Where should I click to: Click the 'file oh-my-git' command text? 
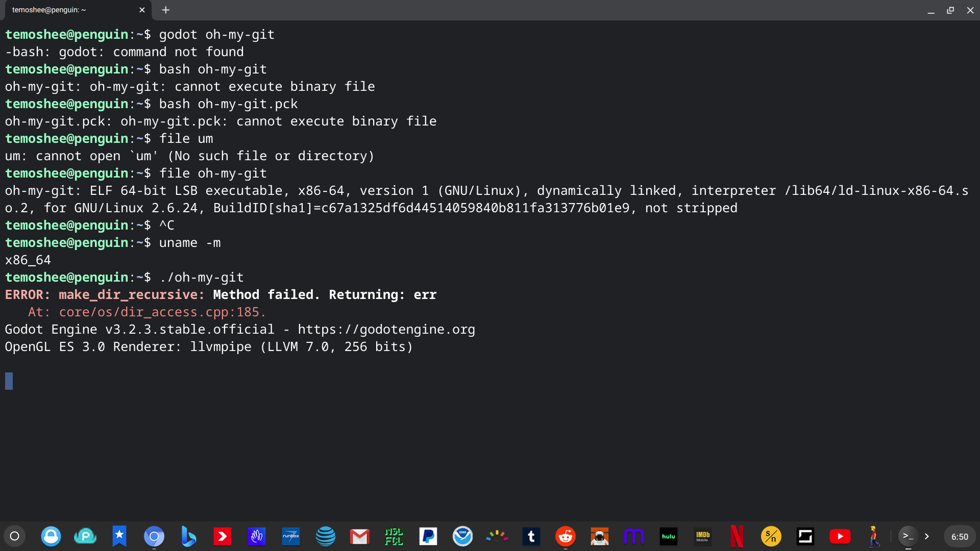point(213,173)
